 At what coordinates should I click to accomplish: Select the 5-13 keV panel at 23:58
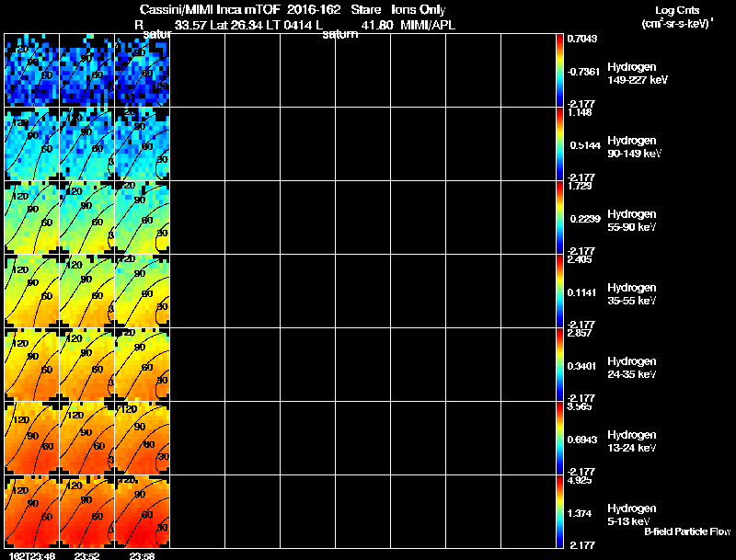coord(143,511)
